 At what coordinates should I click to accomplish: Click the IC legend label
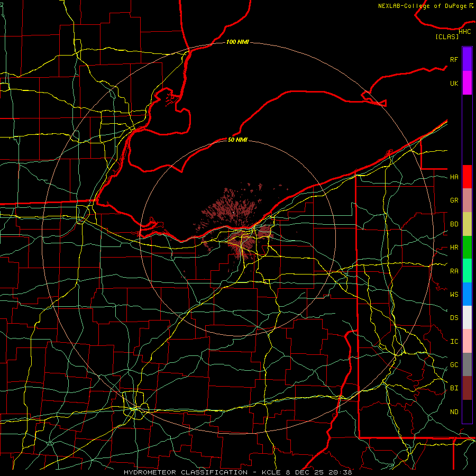454,342
